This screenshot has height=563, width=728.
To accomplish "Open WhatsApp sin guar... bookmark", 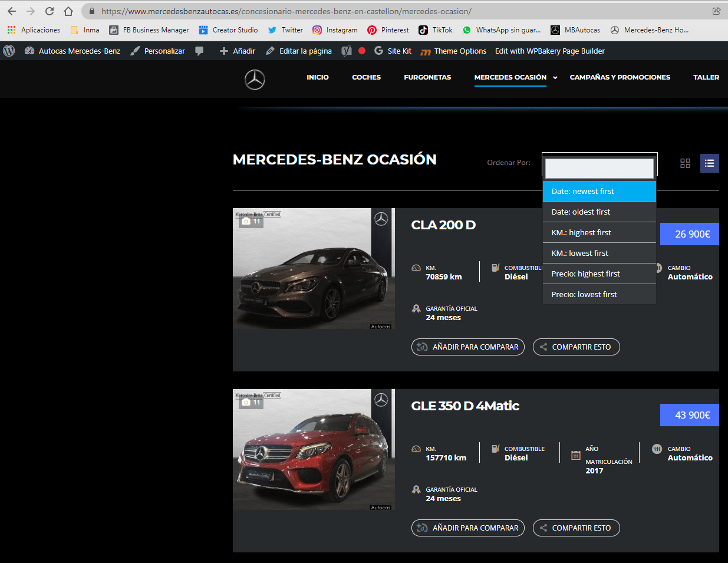I will tap(502, 30).
